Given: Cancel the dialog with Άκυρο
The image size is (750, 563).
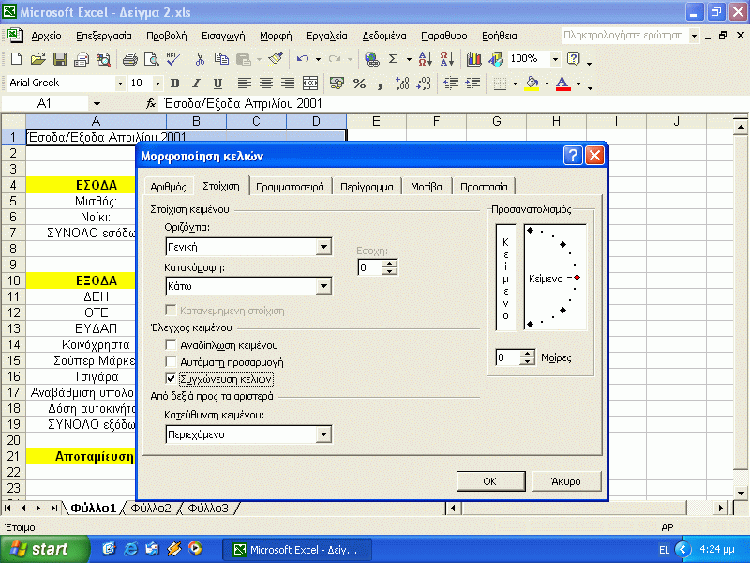Looking at the screenshot, I should 566,481.
